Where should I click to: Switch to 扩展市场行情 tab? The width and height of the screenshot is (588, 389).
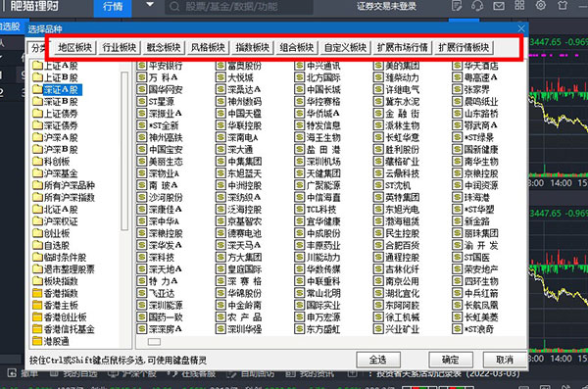click(x=403, y=47)
